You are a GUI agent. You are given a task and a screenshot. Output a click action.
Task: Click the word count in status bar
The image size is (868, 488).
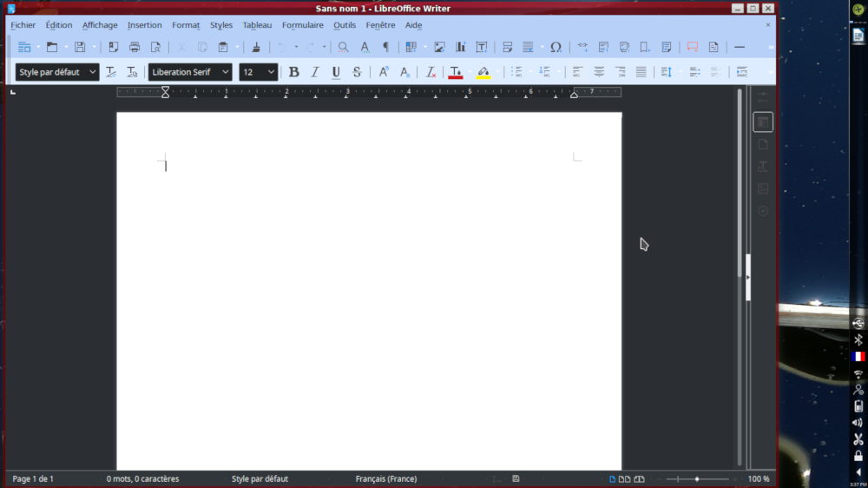point(143,478)
